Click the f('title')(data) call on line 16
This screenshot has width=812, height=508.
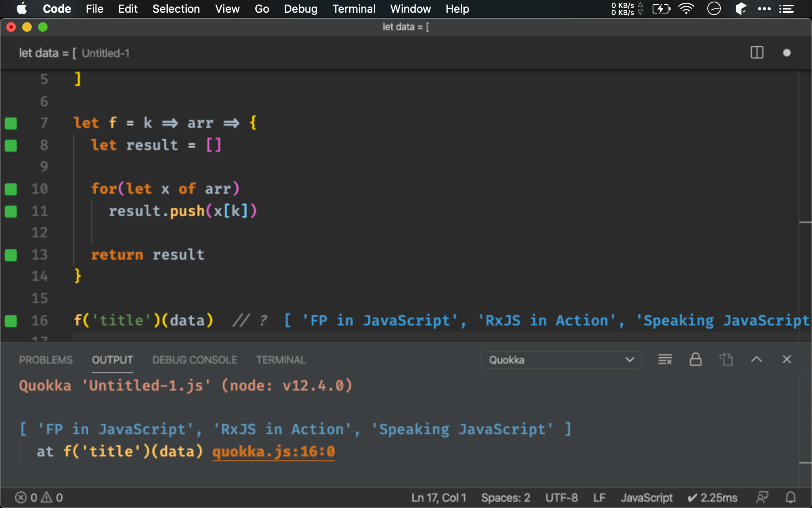coord(144,320)
